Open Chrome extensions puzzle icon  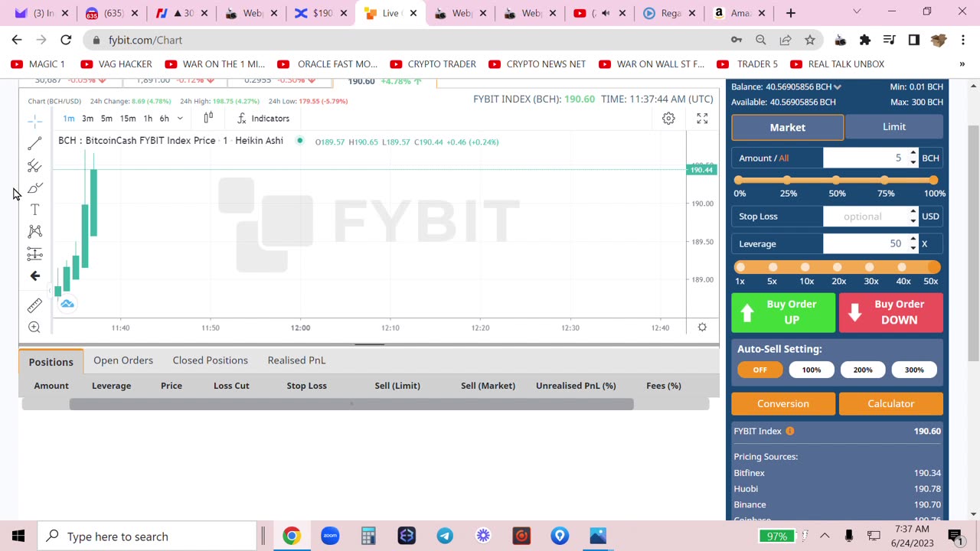coord(865,40)
